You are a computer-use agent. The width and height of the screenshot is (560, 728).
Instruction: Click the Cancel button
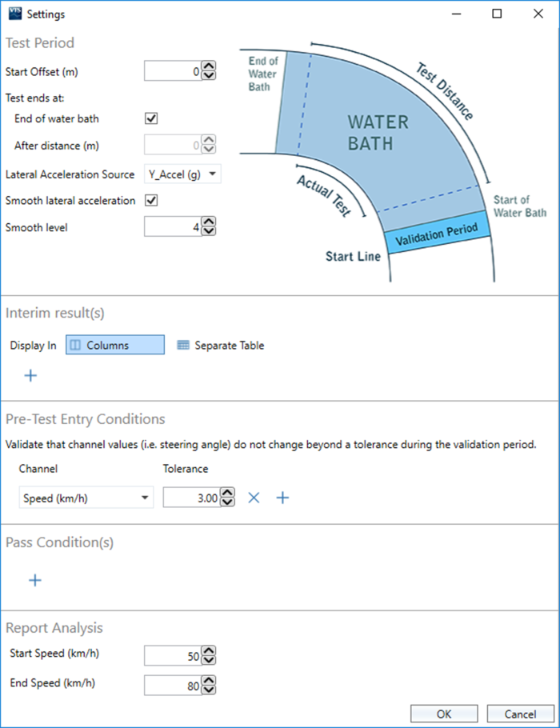(521, 714)
